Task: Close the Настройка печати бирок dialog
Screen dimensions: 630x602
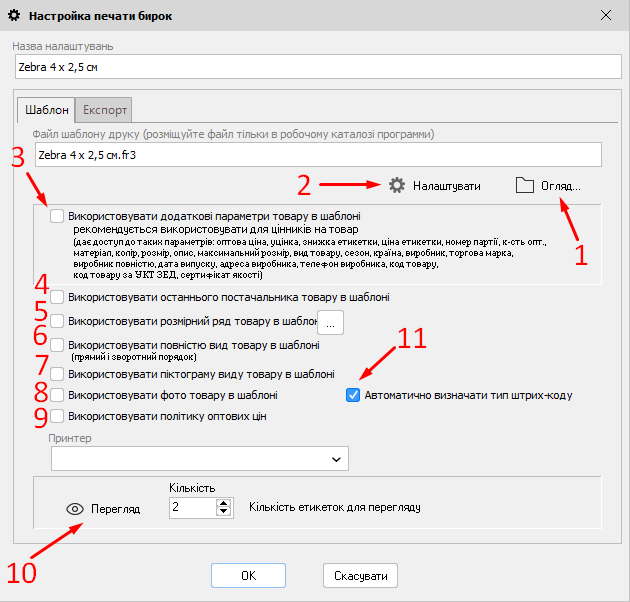Action: [605, 15]
